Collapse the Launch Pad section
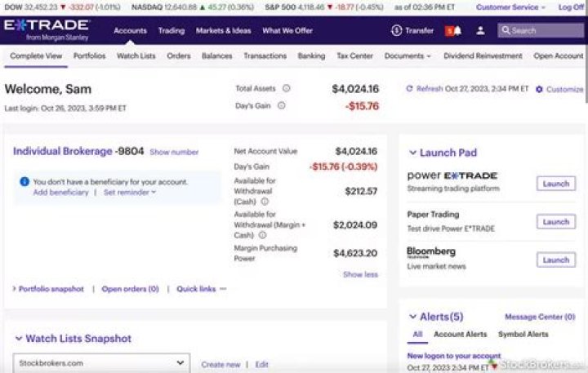The image size is (588, 373). [x=412, y=153]
